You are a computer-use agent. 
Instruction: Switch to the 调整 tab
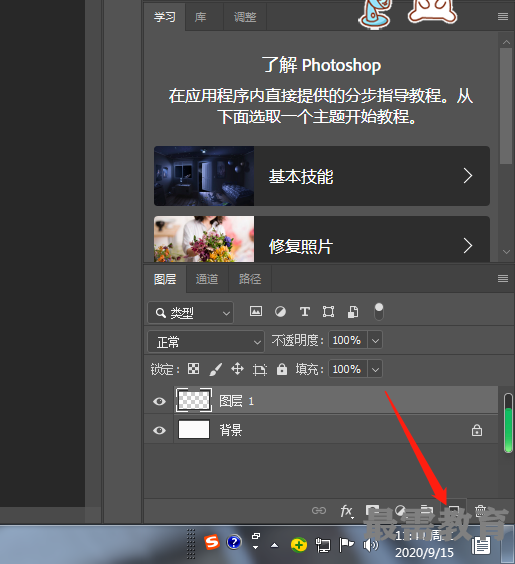tap(245, 17)
